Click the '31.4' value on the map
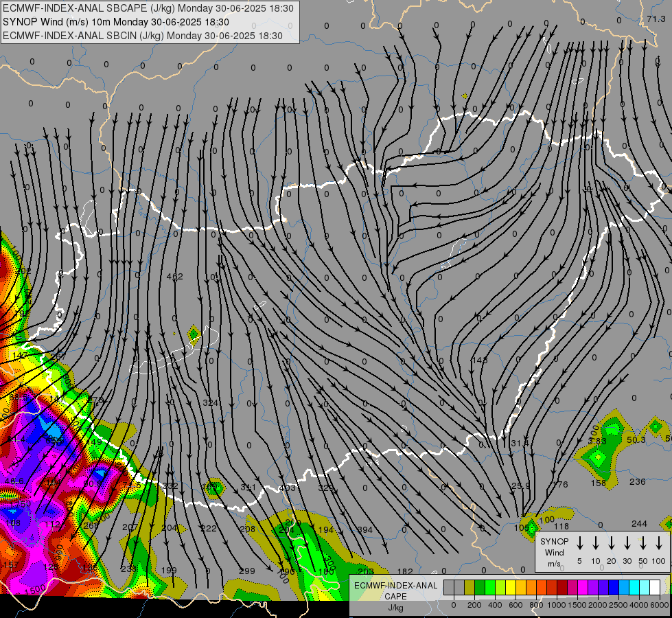 coord(520,443)
